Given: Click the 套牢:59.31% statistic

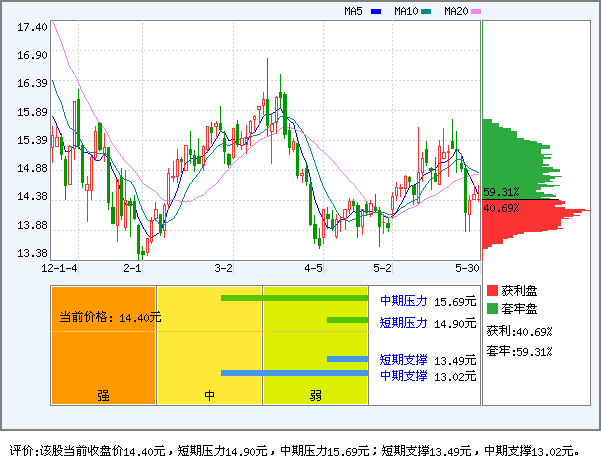Looking at the screenshot, I should click(x=519, y=351).
